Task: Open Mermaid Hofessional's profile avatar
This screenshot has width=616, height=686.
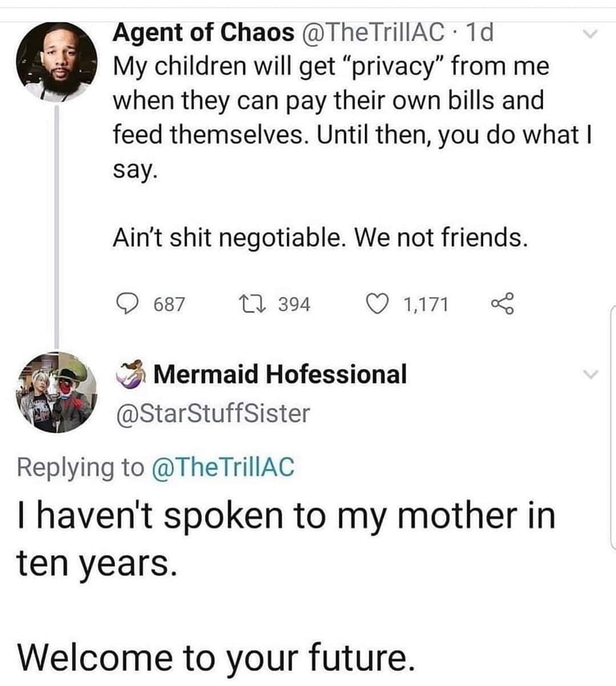Action: tap(56, 392)
